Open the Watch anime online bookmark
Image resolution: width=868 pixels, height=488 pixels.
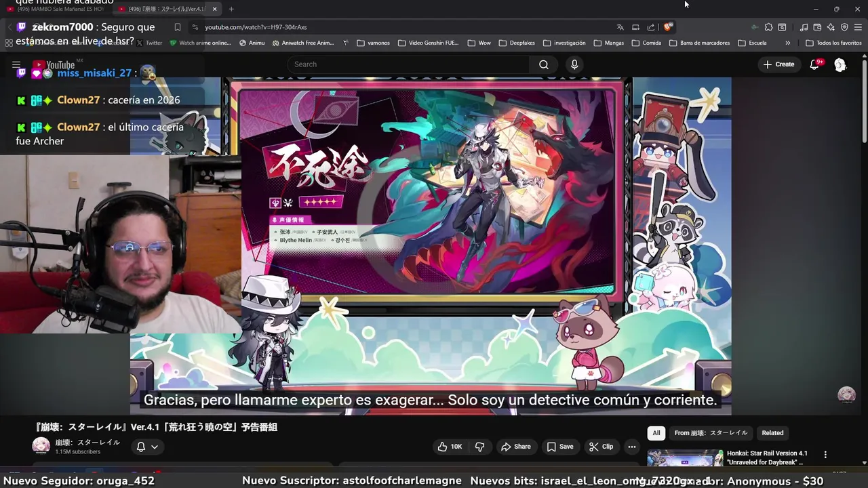(x=201, y=43)
